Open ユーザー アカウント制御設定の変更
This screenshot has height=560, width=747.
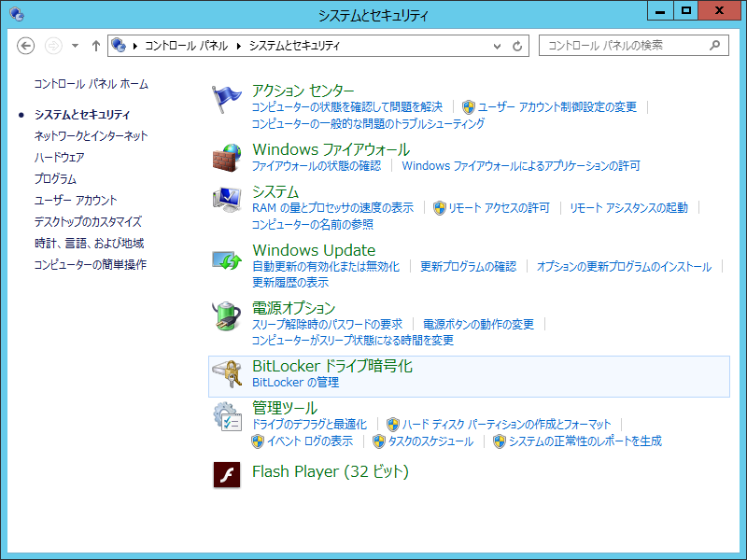pyautogui.click(x=557, y=107)
